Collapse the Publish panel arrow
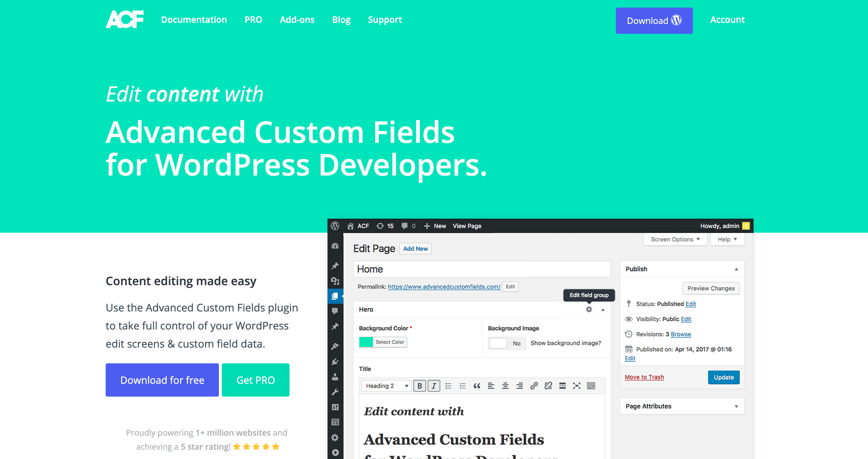 pos(736,269)
